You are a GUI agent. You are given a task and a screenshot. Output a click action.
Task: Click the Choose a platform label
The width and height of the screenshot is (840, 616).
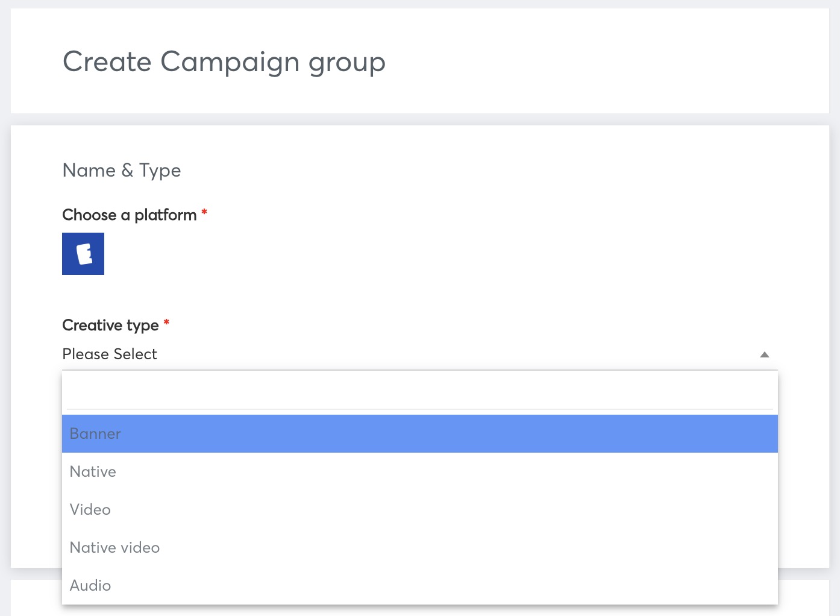(x=130, y=215)
